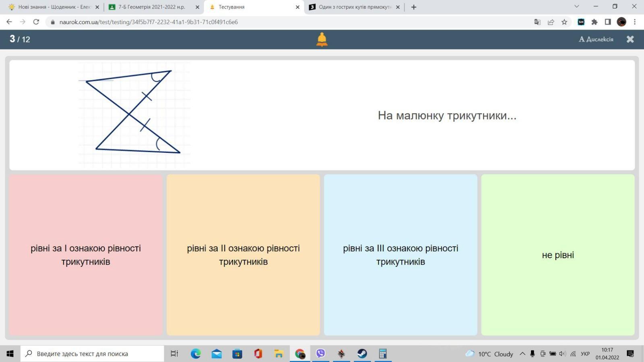The image size is (644, 362).
Task: Open the Extensions puzzle menu
Action: click(594, 22)
